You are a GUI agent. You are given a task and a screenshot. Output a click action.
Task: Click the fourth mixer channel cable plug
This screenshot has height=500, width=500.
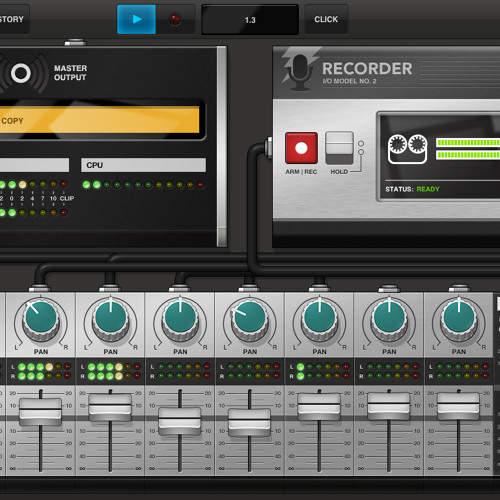249,288
